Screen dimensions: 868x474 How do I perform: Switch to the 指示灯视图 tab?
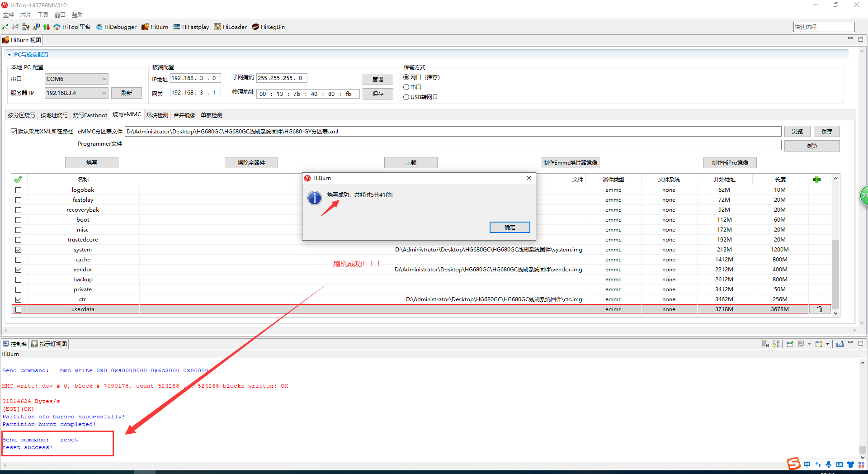(x=49, y=344)
